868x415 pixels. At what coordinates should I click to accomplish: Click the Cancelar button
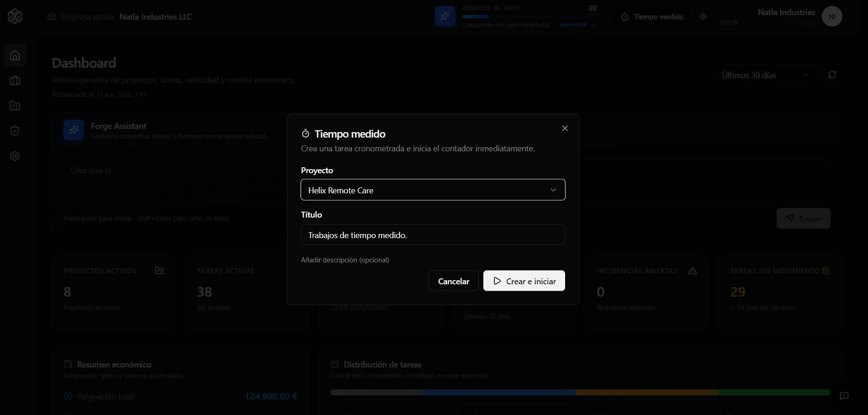click(454, 281)
